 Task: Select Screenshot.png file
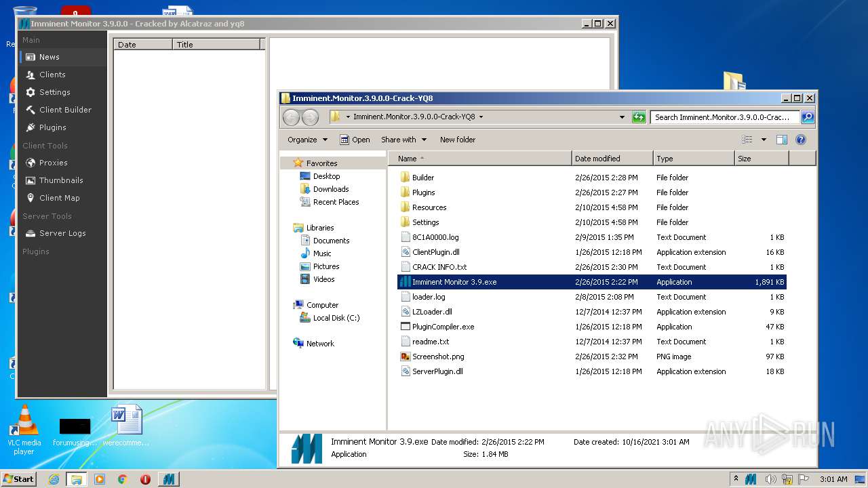coord(592,357)
